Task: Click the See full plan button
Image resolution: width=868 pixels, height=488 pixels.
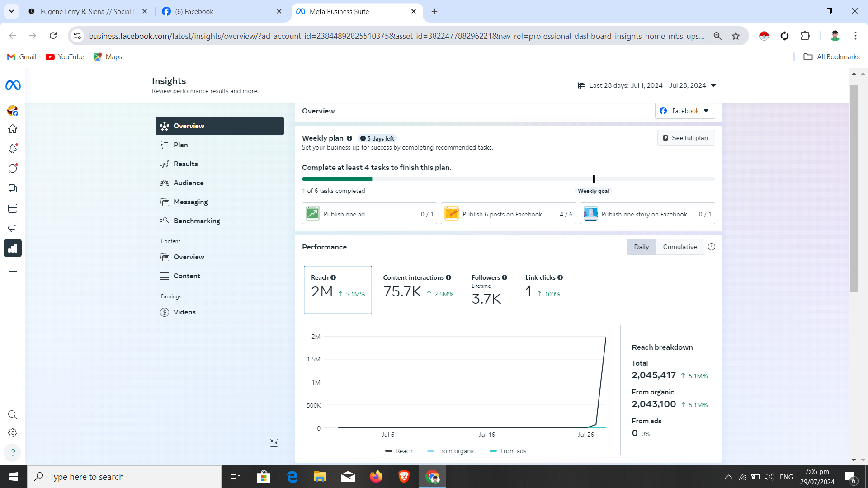Action: tap(685, 138)
